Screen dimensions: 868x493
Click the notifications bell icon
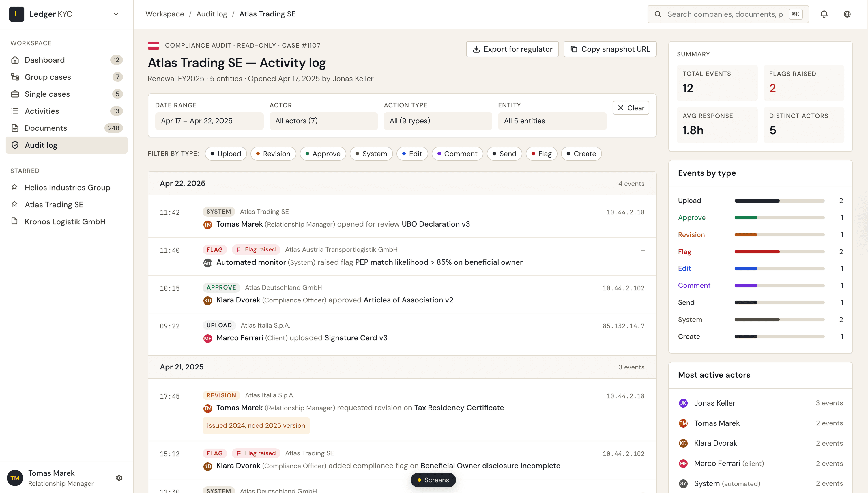824,14
